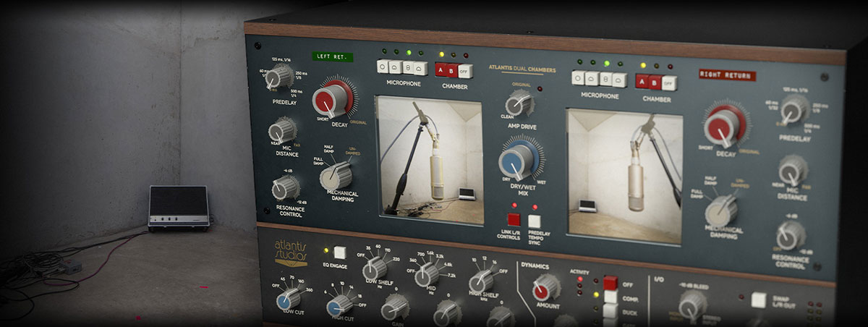This screenshot has width=868, height=327.
Task: Click the Amp Drive knob
Action: (x=519, y=103)
